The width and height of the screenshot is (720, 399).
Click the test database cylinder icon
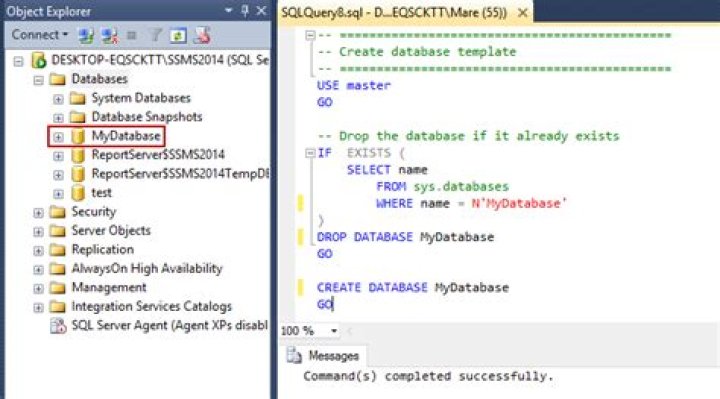tap(78, 193)
